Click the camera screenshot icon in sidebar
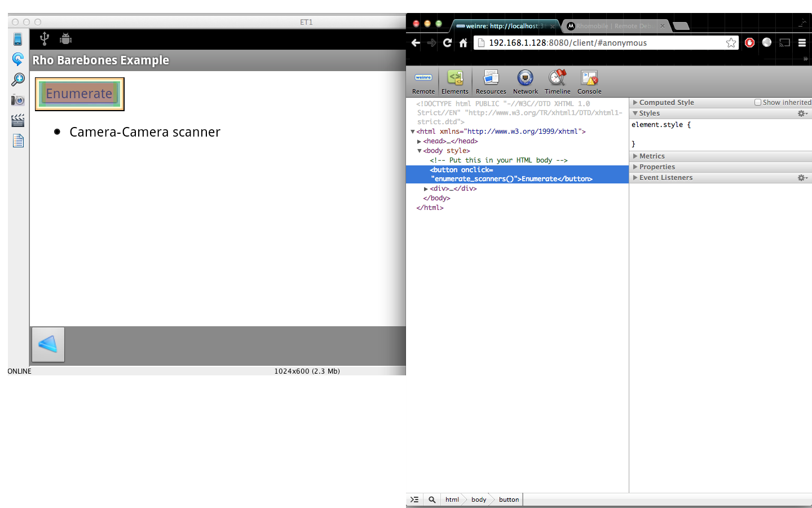812x508 pixels. (18, 100)
